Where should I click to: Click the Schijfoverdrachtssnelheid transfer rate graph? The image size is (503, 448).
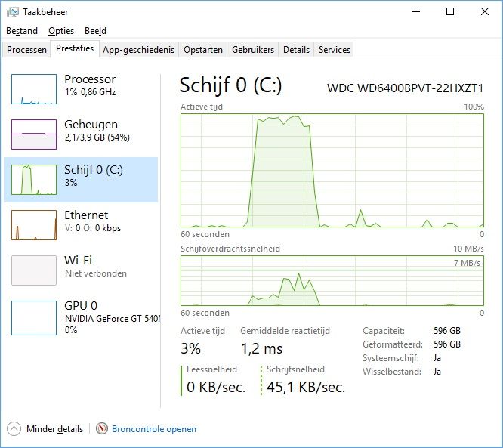[332, 281]
